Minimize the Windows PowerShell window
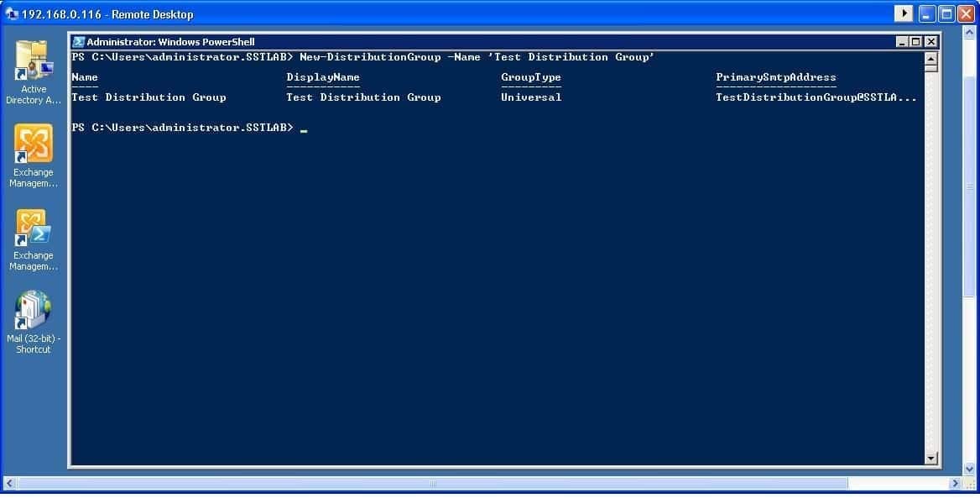 pos(902,42)
